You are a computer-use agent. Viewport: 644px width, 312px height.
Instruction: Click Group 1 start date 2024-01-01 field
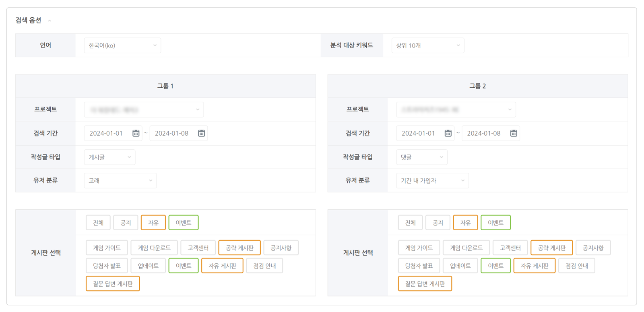[x=106, y=133]
